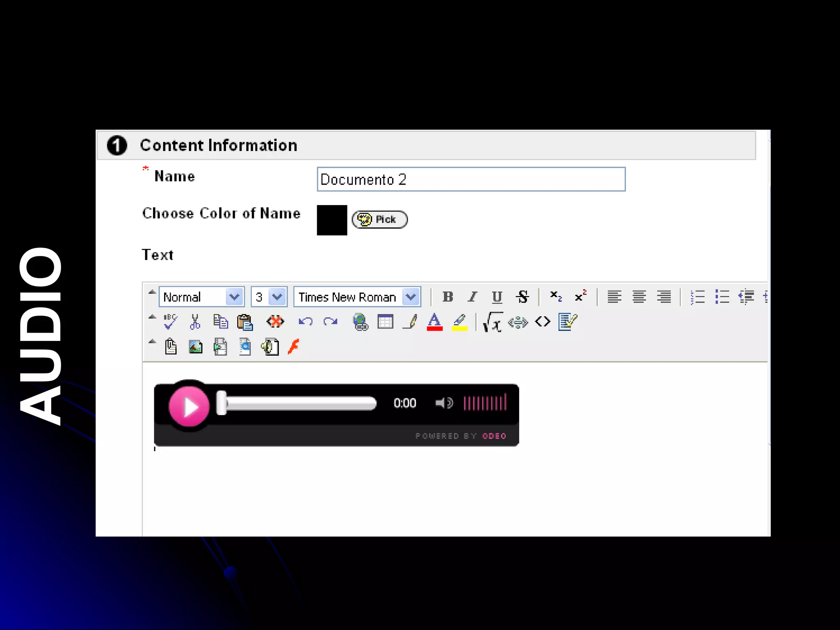This screenshot has height=630, width=840.
Task: Toggle underline formatting
Action: 497,297
